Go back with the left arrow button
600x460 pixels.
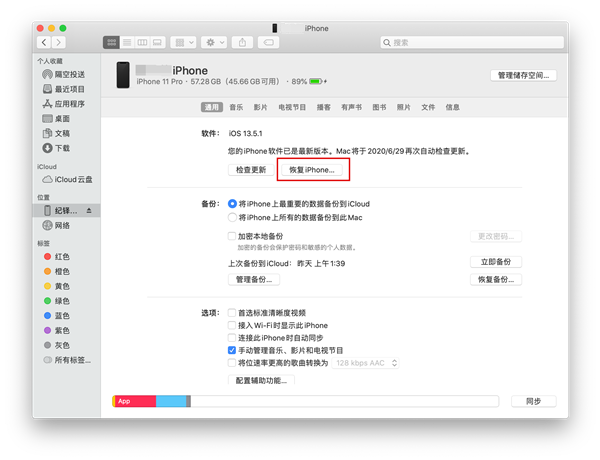[x=44, y=42]
